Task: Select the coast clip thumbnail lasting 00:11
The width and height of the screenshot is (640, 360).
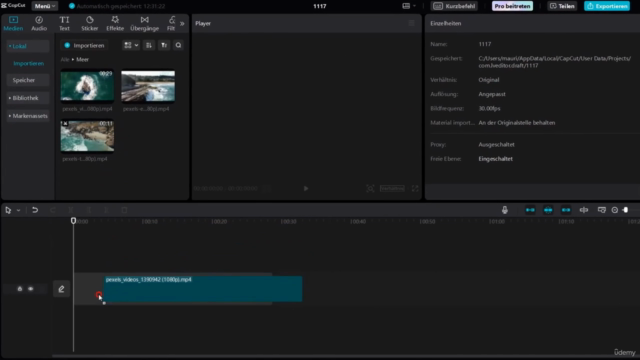Action: coord(87,136)
